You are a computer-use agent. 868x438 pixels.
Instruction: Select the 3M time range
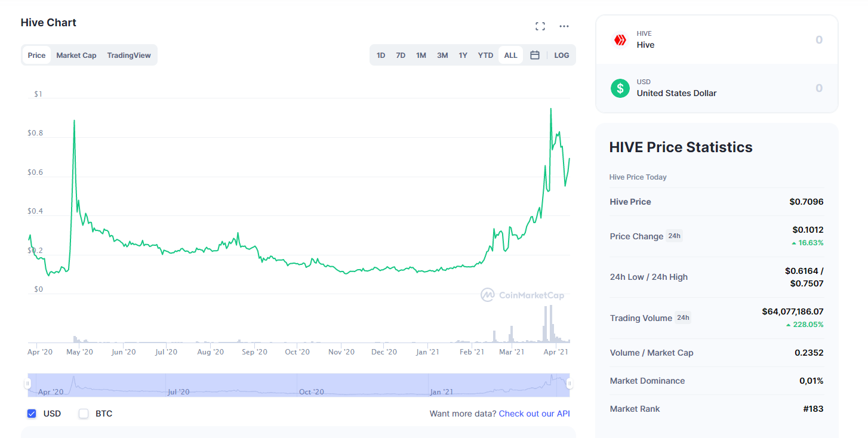(442, 55)
